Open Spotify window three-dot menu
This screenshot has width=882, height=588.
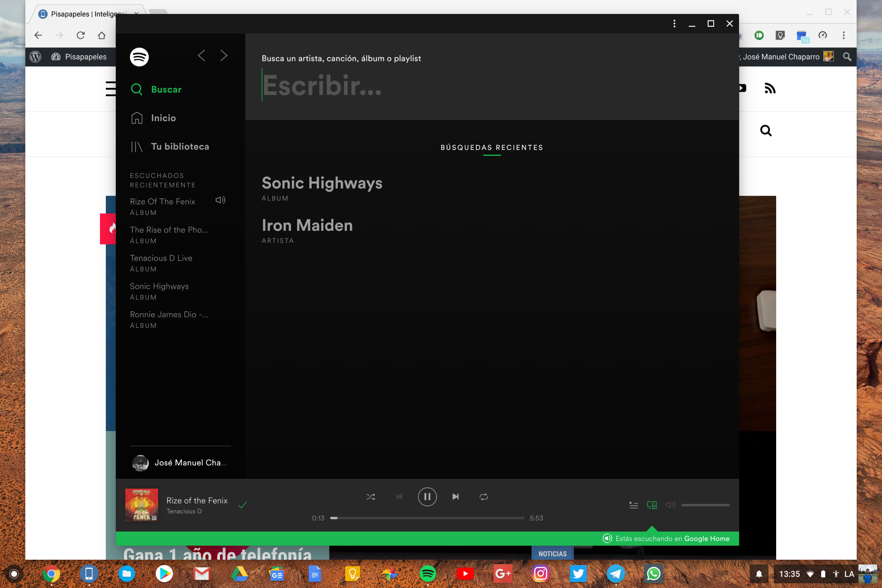[674, 24]
